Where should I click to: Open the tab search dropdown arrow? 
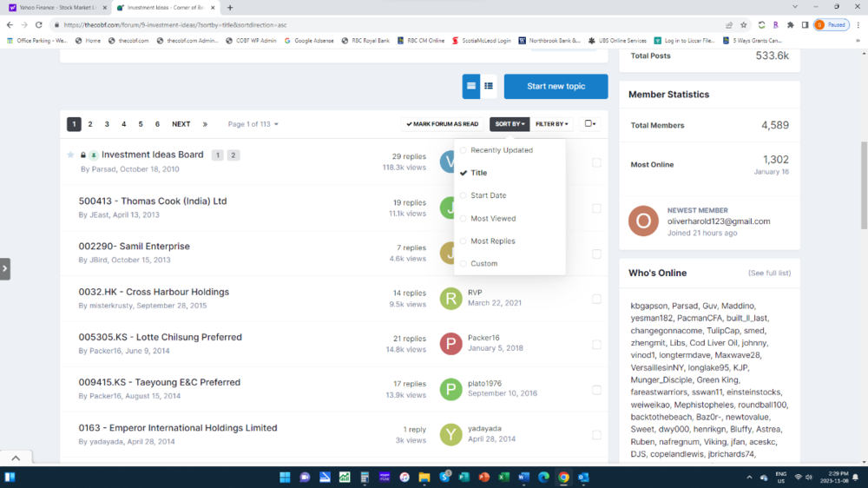point(795,7)
